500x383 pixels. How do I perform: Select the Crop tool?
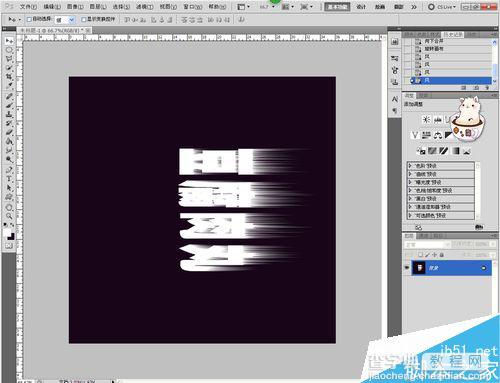coord(9,77)
